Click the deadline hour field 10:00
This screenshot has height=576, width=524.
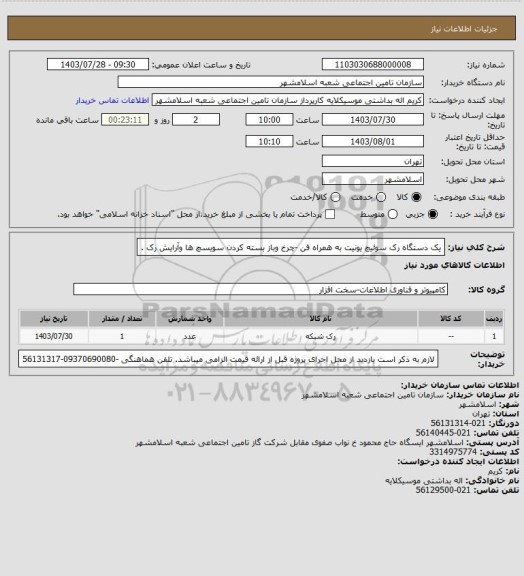(269, 120)
